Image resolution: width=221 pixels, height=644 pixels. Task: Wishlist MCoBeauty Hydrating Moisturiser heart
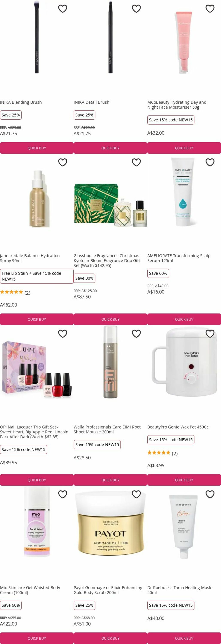tap(210, 9)
